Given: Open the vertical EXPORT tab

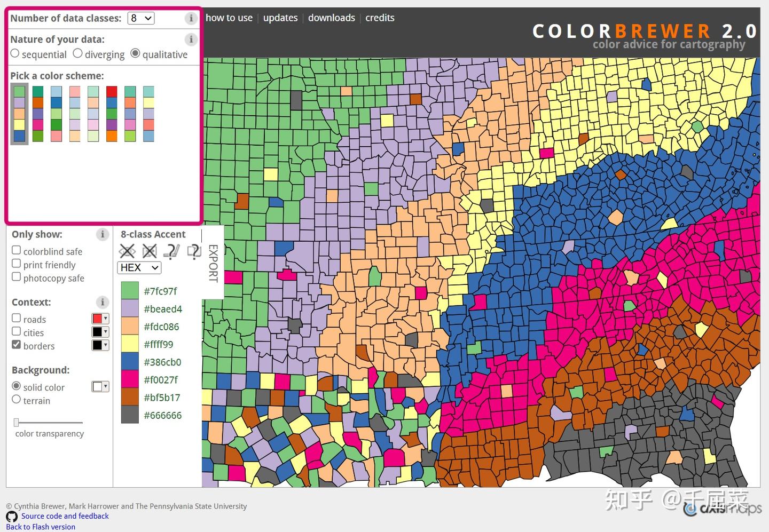Looking at the screenshot, I should [x=213, y=263].
